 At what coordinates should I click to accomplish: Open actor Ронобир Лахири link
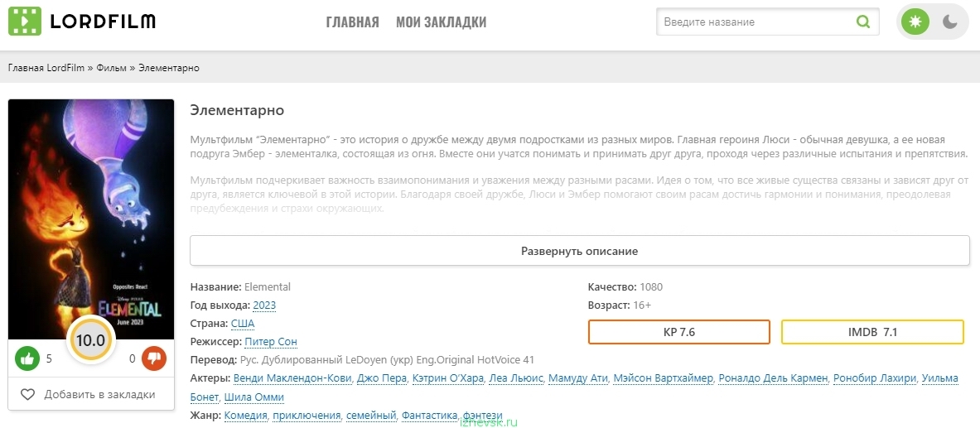pos(875,378)
